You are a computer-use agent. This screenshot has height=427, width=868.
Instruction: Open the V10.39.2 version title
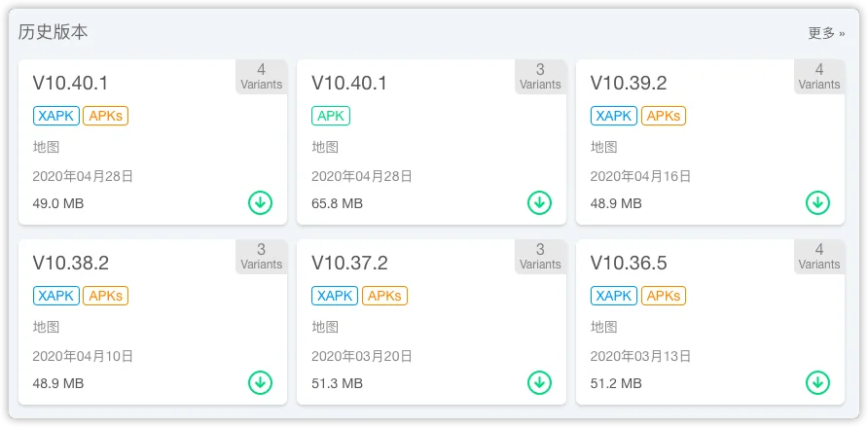tap(629, 83)
